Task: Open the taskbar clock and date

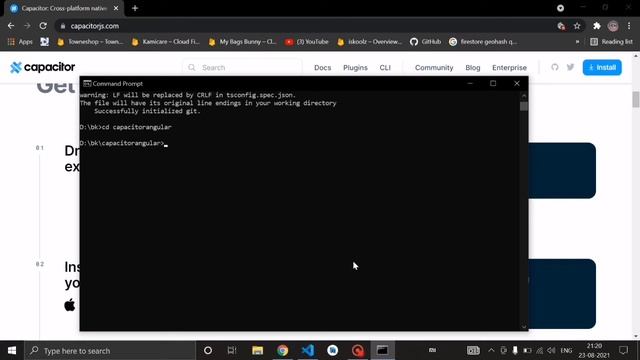Action: click(594, 351)
